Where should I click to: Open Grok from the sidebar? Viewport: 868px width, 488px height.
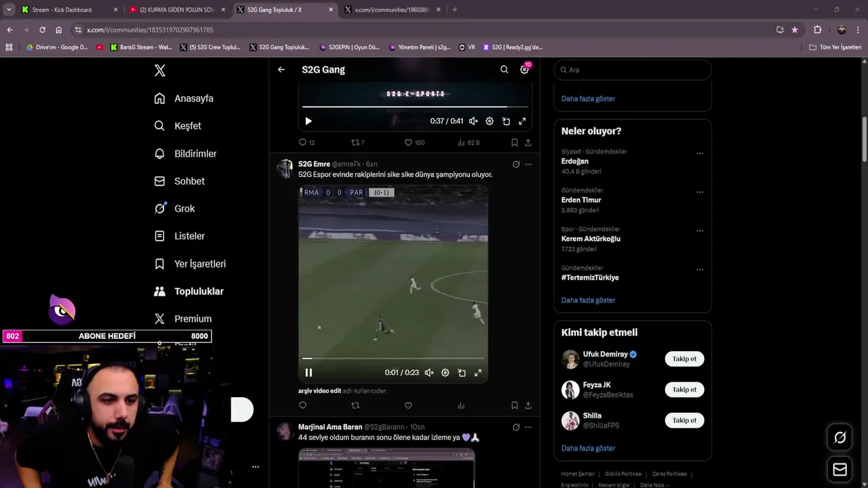pyautogui.click(x=174, y=209)
